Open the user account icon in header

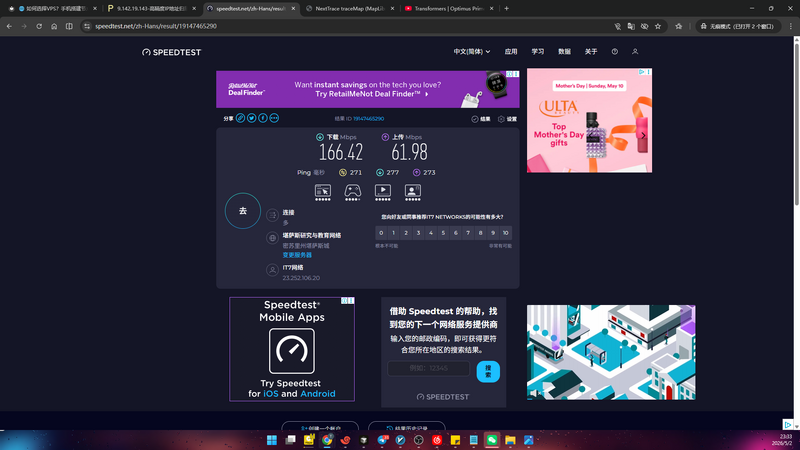635,52
